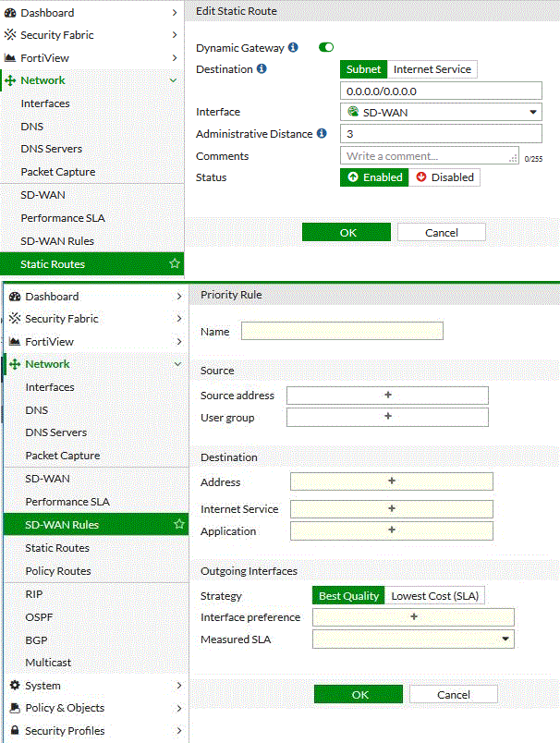
Task: Set the static route status to Enabled
Action: [x=374, y=177]
